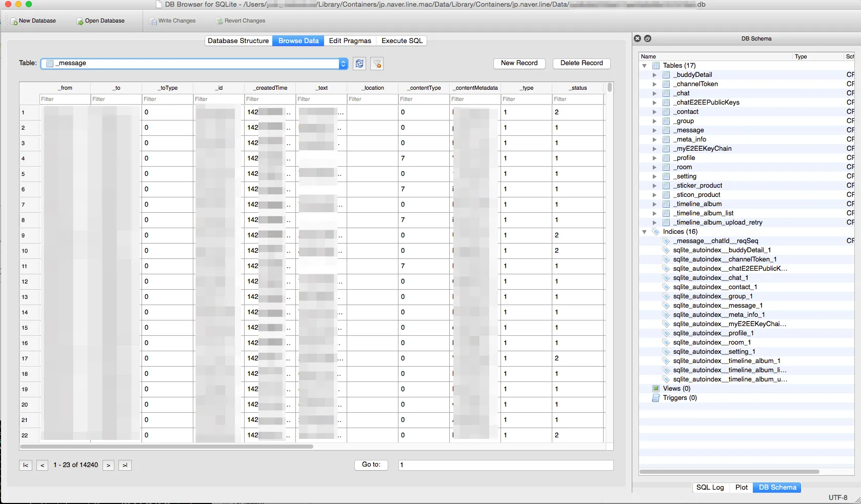The image size is (861, 504).
Task: Create a new database from the toolbar
Action: (x=32, y=21)
